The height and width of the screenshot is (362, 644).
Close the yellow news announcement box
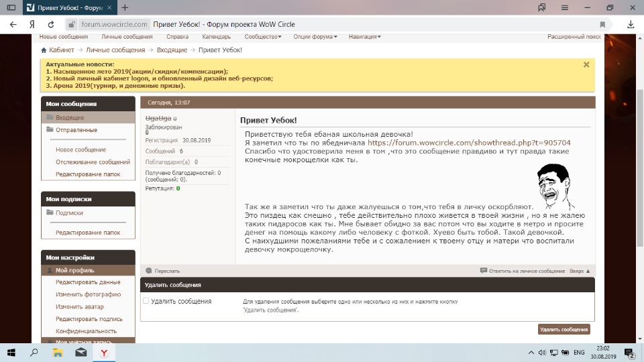coord(586,65)
